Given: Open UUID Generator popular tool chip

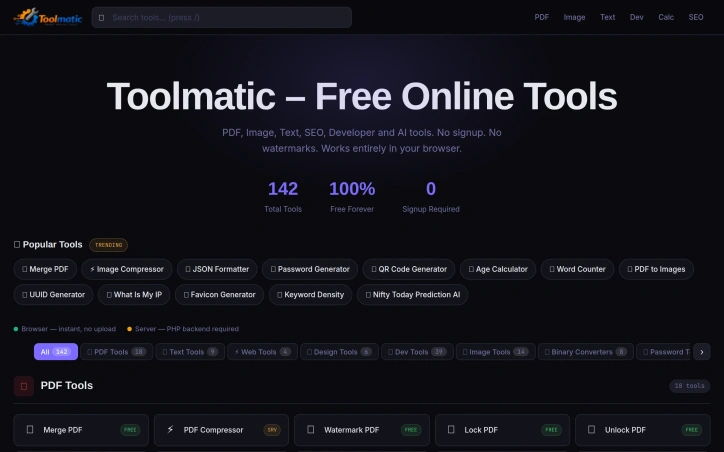Looking at the screenshot, I should tap(54, 295).
